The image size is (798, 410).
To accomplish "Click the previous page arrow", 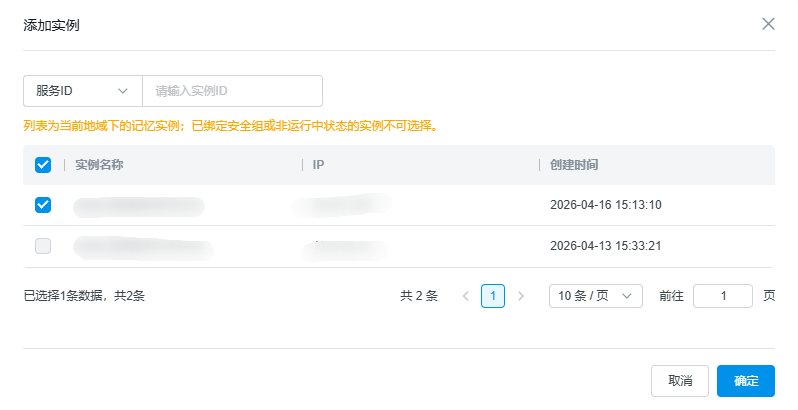I will (465, 296).
